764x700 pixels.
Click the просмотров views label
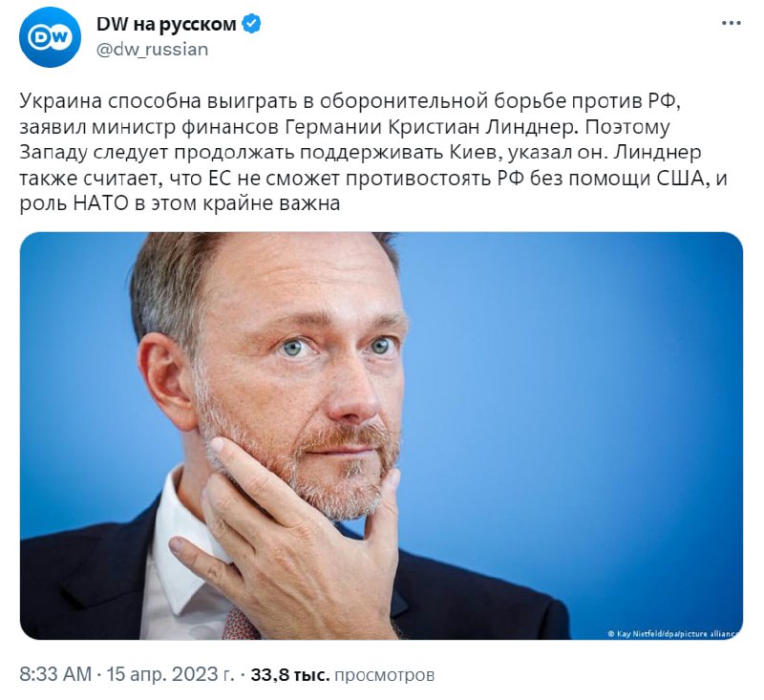(385, 675)
